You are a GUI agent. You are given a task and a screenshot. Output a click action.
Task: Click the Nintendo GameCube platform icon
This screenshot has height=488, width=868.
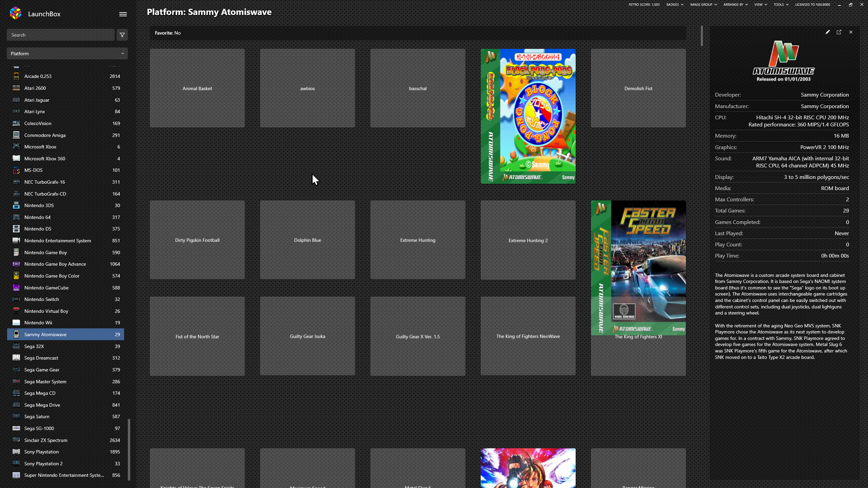pos(16,288)
